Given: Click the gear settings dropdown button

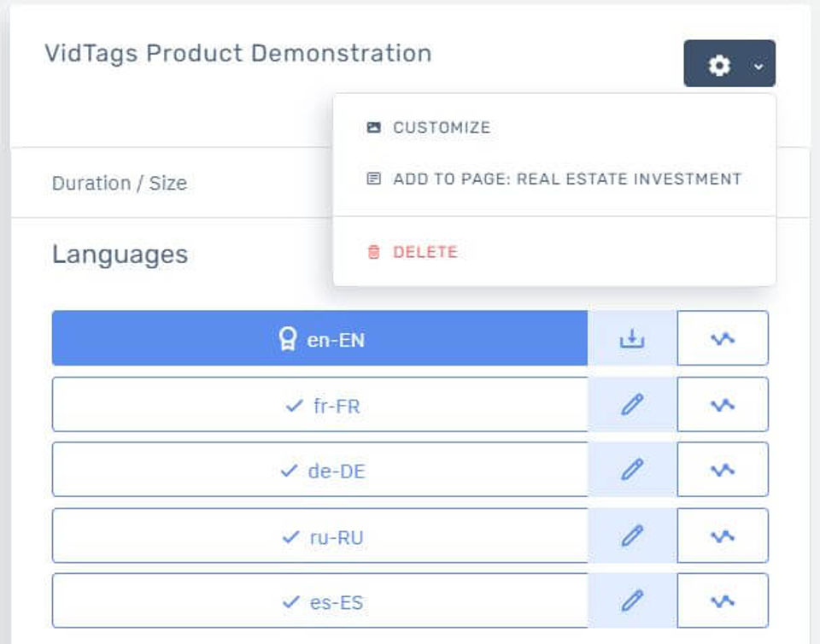Looking at the screenshot, I should point(720,64).
